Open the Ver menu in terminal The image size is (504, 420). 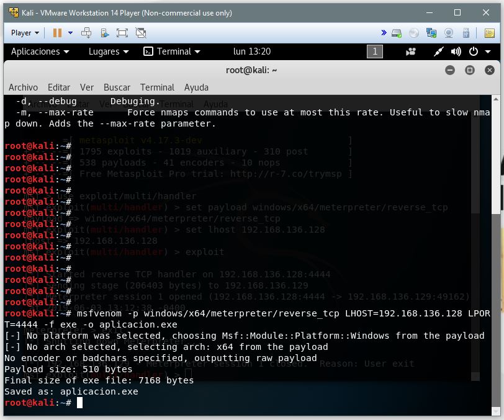pos(87,87)
